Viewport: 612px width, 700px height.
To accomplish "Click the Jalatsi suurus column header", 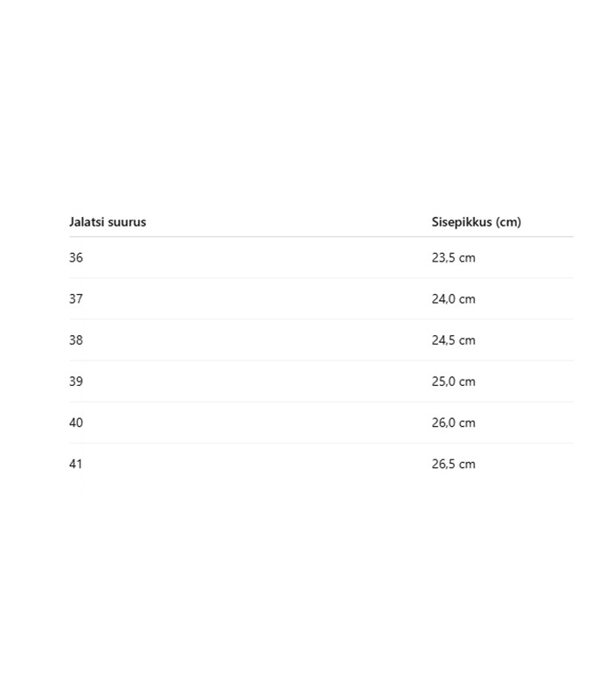I will 108,222.
